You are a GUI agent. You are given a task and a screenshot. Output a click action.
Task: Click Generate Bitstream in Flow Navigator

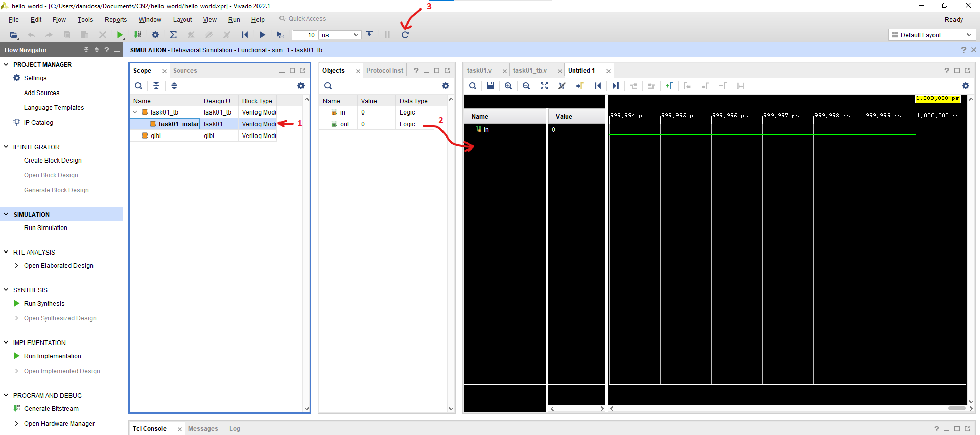[51, 409]
